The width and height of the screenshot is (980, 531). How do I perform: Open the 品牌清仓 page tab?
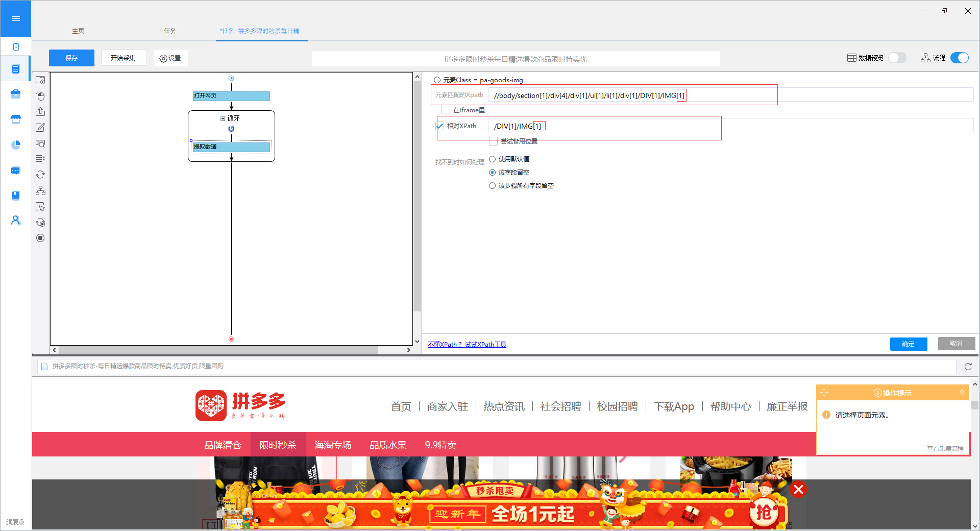(223, 445)
